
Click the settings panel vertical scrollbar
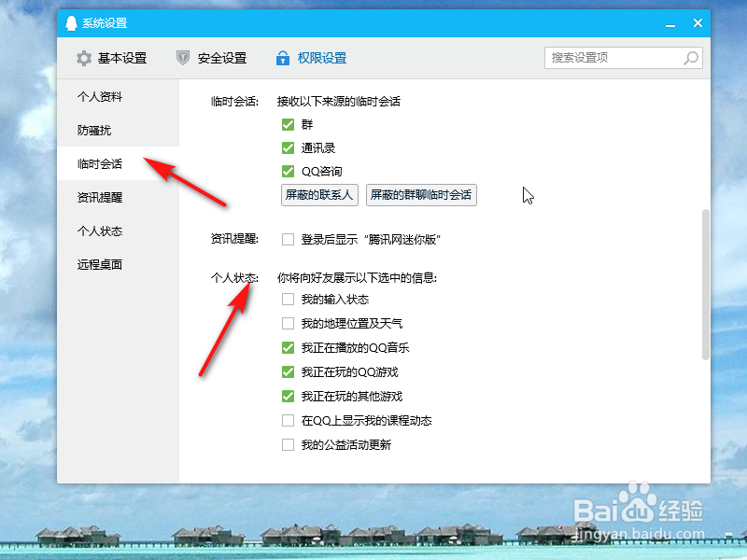pyautogui.click(x=706, y=285)
